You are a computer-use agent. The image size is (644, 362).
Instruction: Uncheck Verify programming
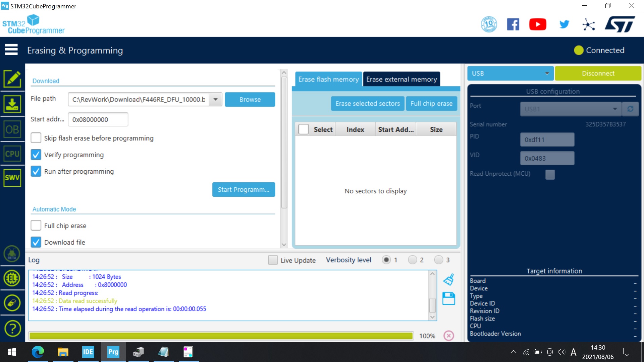point(36,155)
